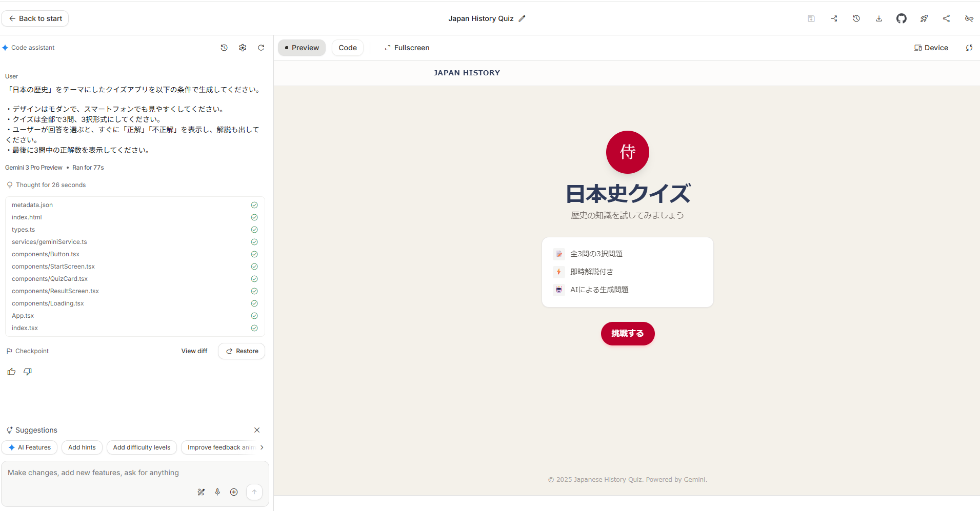Click View diff at the checkpoint
The image size is (980, 511).
[194, 351]
